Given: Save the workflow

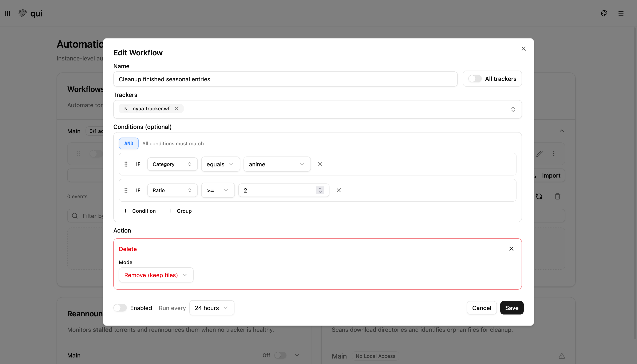Looking at the screenshot, I should (511, 308).
